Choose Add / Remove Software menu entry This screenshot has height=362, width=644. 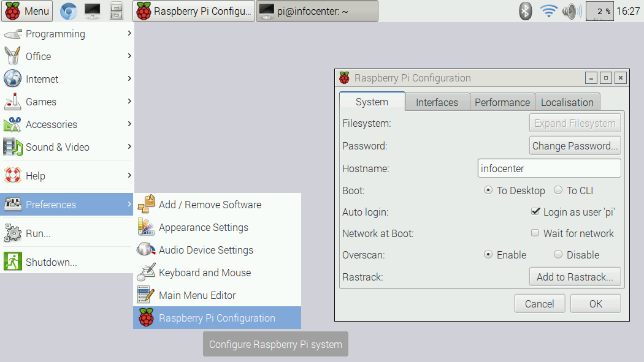coord(217,204)
